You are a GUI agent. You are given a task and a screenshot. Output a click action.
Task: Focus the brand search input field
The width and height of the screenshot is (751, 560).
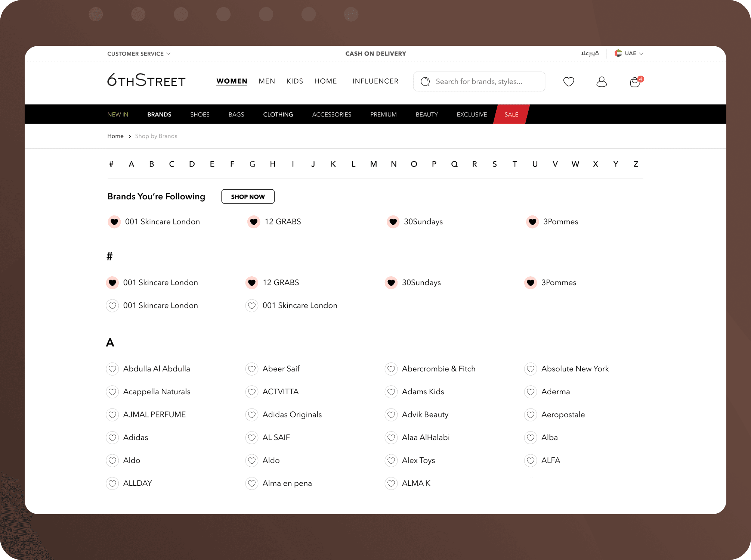pos(486,81)
